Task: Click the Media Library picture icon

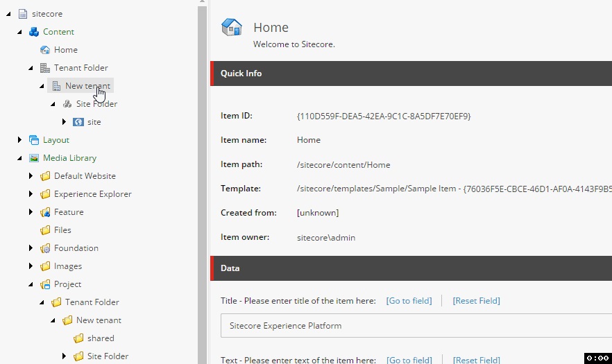Action: pyautogui.click(x=34, y=158)
